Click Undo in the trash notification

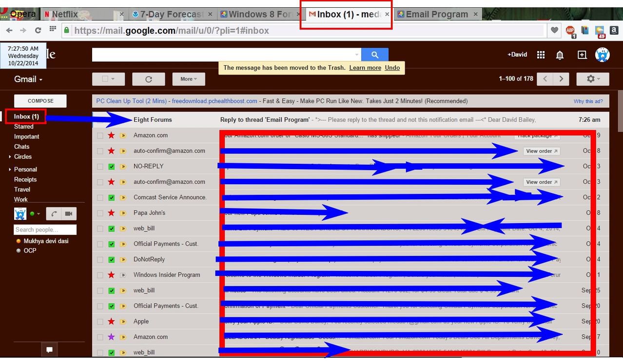click(392, 68)
